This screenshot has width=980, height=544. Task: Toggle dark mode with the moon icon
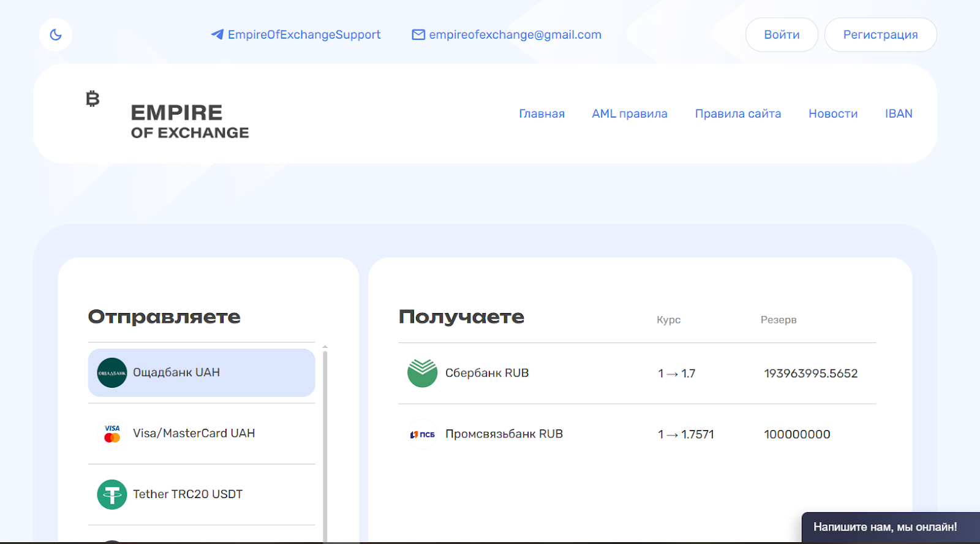56,35
